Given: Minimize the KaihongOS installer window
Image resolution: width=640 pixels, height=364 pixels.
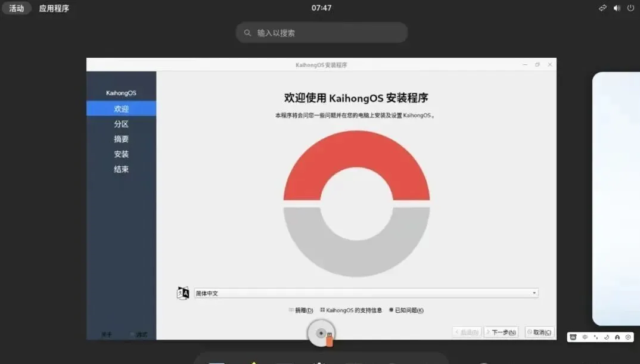Looking at the screenshot, I should pyautogui.click(x=525, y=64).
